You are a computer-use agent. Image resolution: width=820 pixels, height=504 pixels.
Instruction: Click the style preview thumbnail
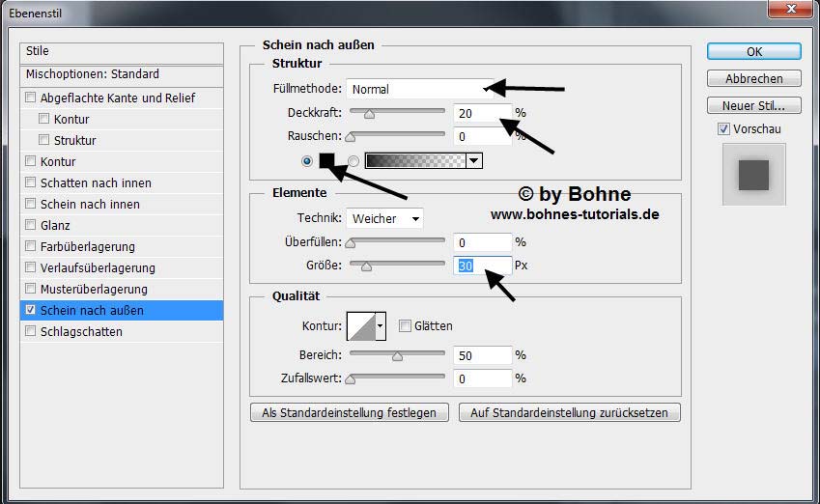(753, 175)
